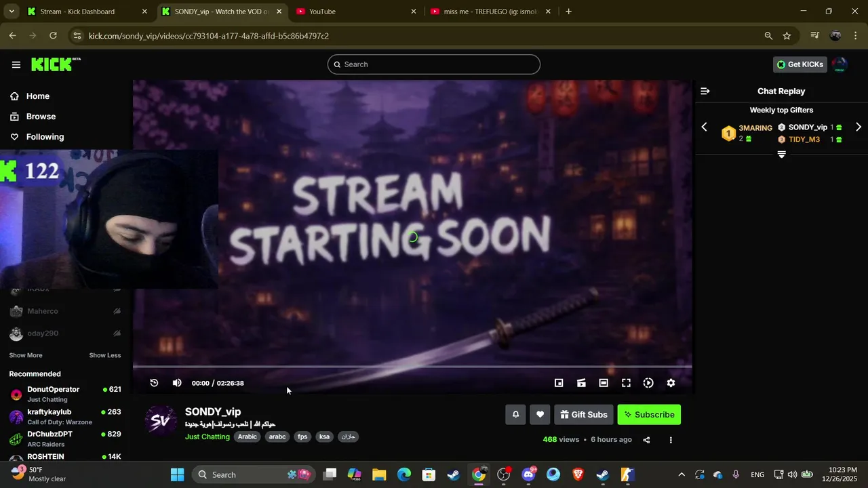The width and height of the screenshot is (868, 488).
Task: Open DrChubzDPT recommended channel
Action: 65,439
